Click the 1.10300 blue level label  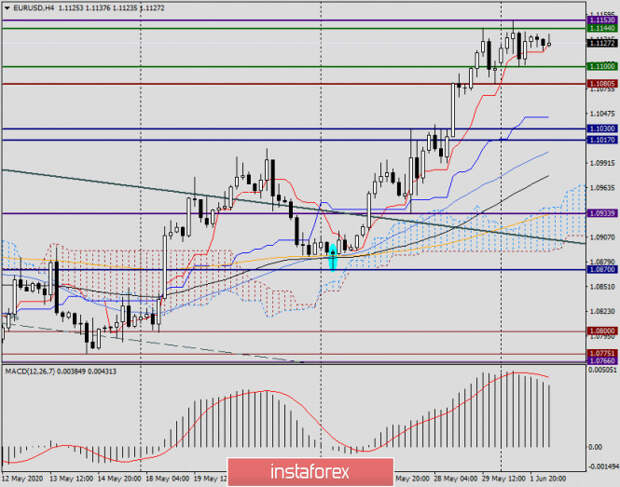point(602,129)
